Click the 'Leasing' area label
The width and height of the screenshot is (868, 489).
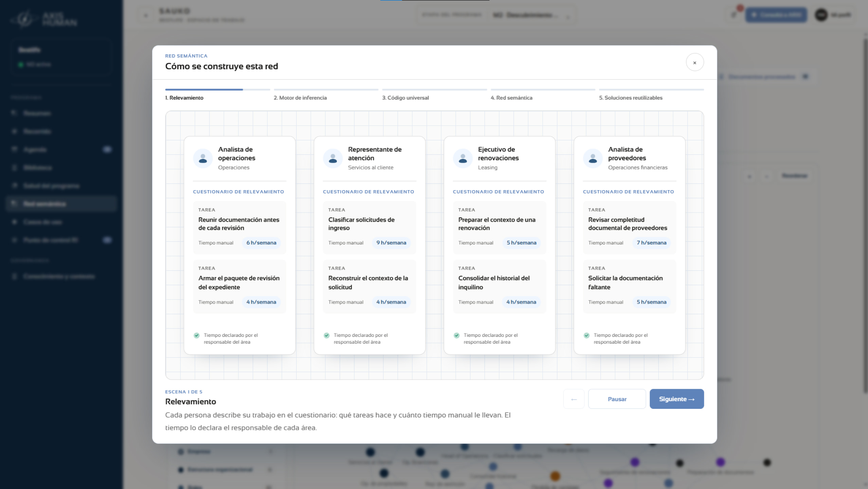[488, 167]
